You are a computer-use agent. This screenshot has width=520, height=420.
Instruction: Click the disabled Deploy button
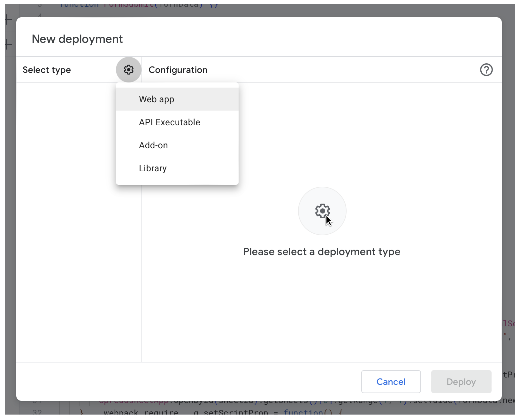[461, 382]
